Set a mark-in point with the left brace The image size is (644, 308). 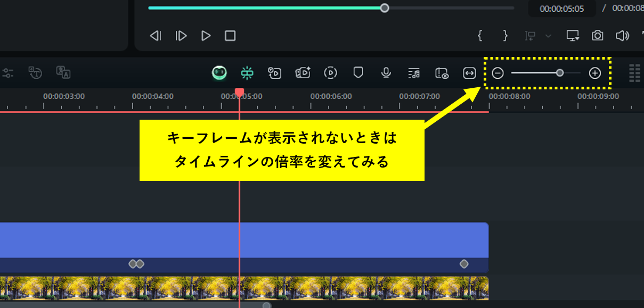tap(480, 36)
